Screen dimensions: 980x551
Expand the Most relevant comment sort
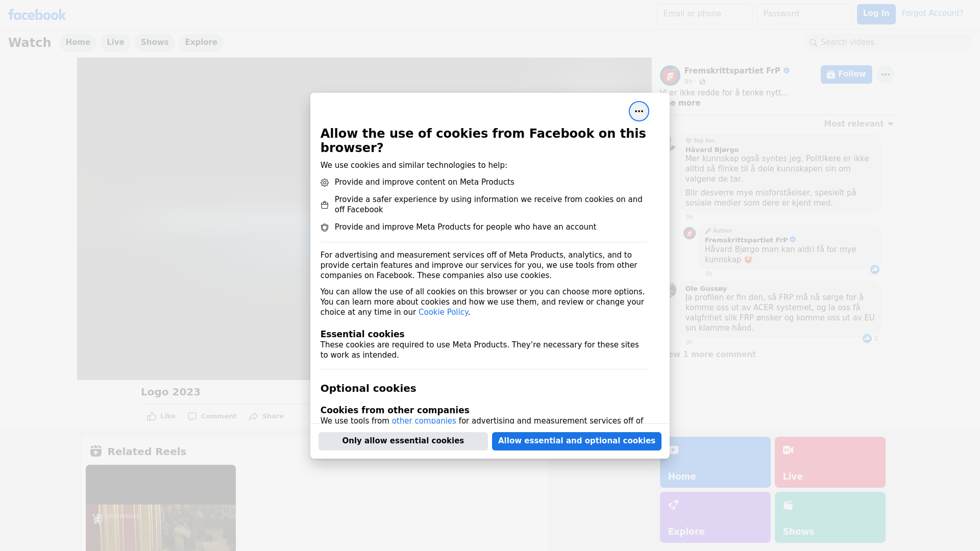pyautogui.click(x=859, y=124)
